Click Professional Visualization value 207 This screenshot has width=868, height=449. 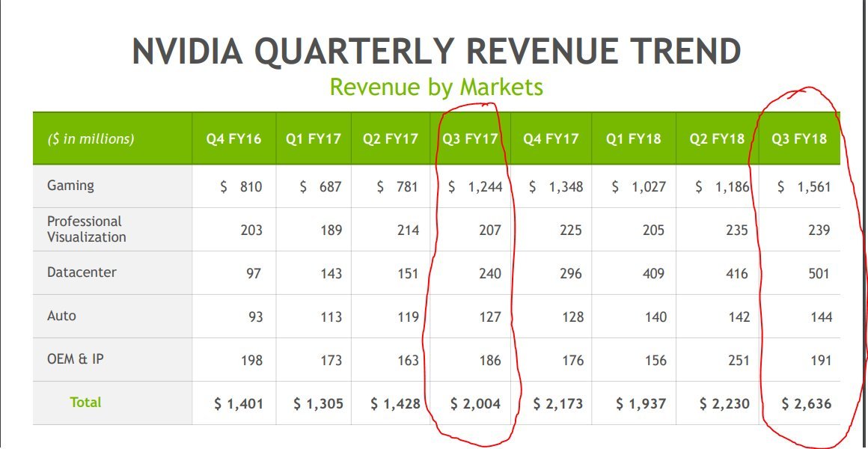(490, 230)
